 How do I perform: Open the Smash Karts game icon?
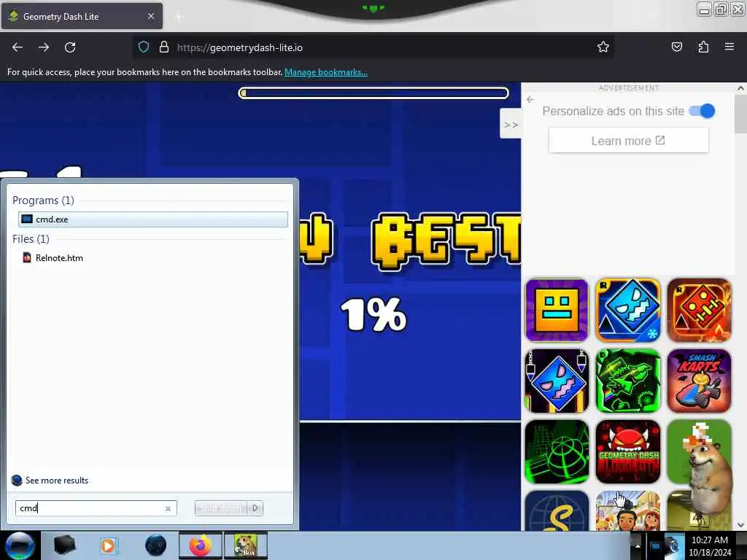coord(699,381)
